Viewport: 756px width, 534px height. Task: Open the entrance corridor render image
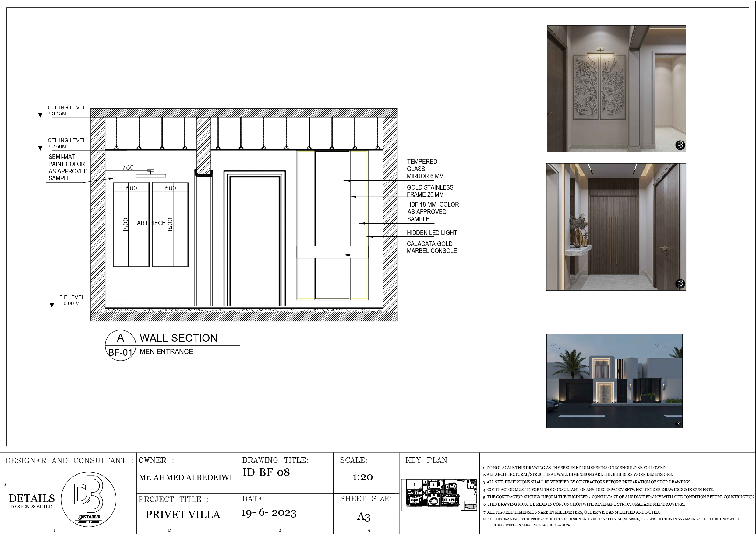tap(616, 227)
